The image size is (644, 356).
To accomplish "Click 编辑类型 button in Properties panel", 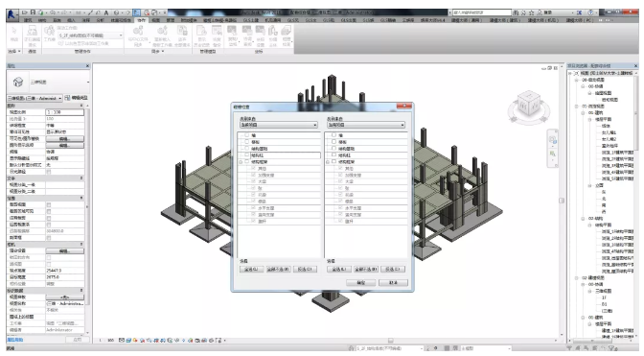I will click(x=76, y=98).
